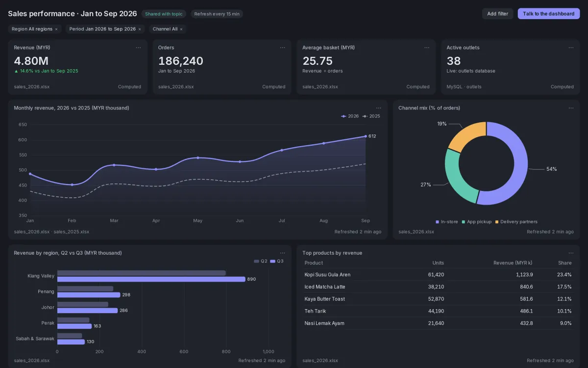Click the Jan 2026 data point on the line
Screen dimensions: 588x368
(30, 174)
